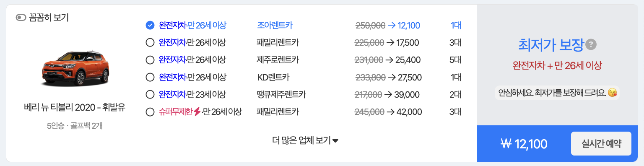644x166 pixels.
Task: Click the ₩ 12,100 total price
Action: coord(524,144)
